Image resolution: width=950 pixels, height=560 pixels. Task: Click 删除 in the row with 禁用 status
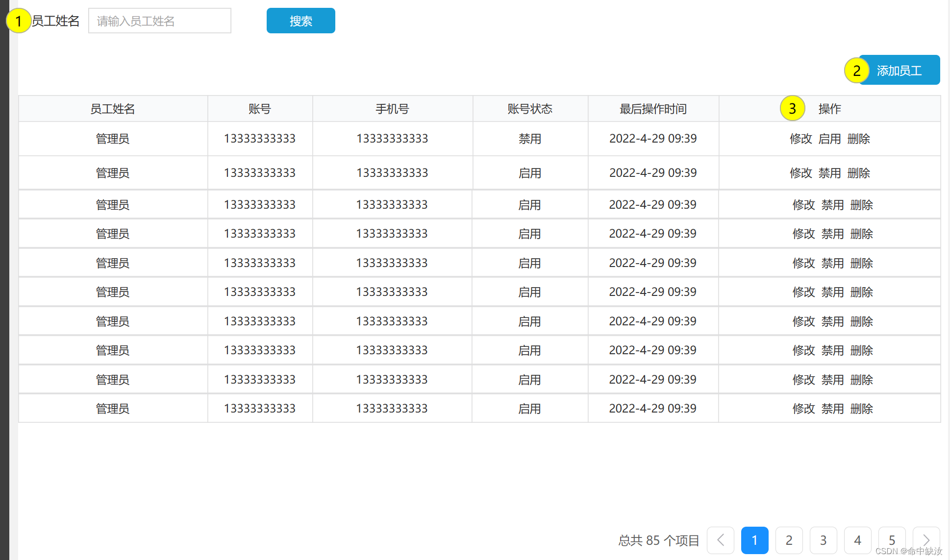pos(858,139)
